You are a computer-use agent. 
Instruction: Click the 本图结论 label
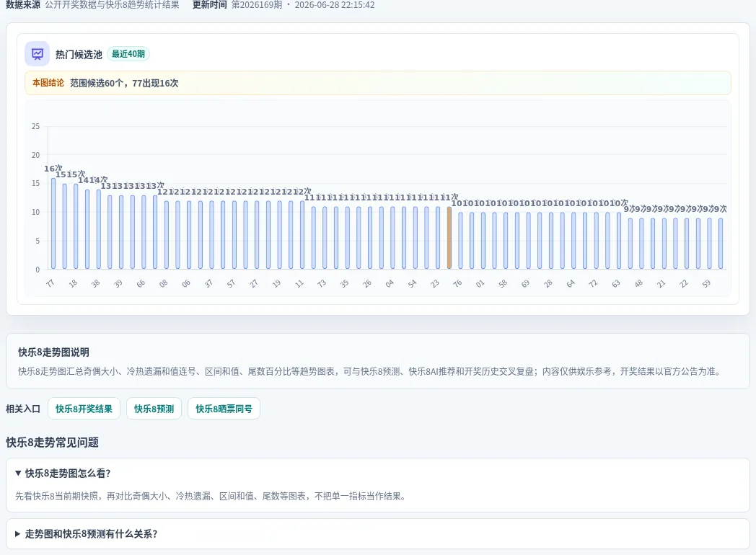pyautogui.click(x=48, y=83)
